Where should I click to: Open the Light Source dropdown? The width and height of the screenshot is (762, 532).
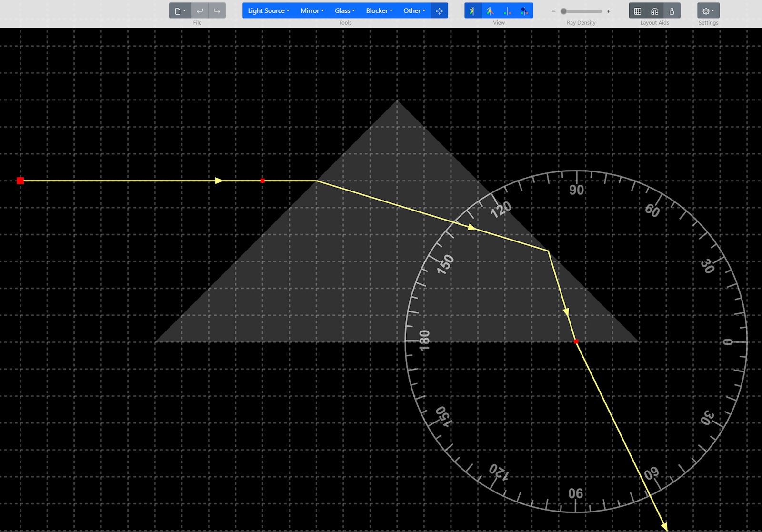coord(268,10)
